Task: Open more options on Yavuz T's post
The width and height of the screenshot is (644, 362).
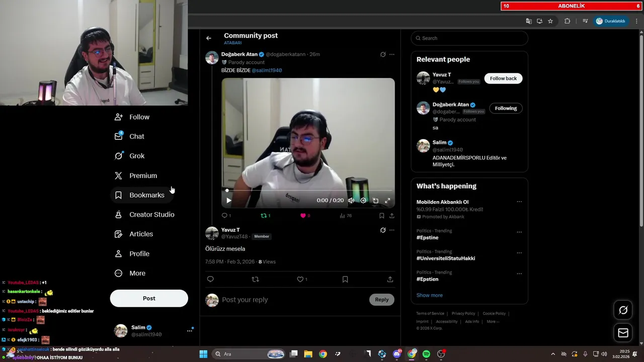Action: 392,230
